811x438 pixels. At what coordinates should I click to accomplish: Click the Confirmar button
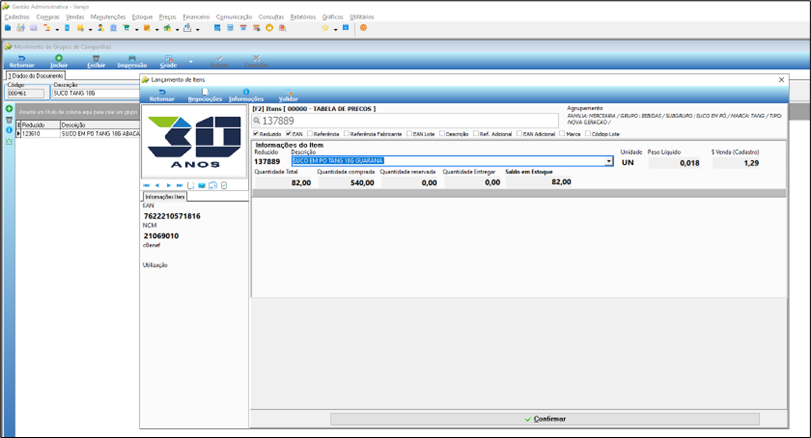tap(545, 419)
